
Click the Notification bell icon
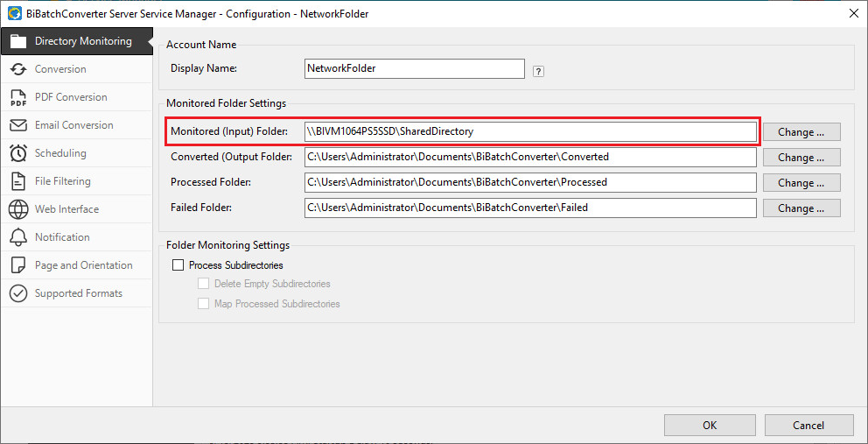coord(18,237)
